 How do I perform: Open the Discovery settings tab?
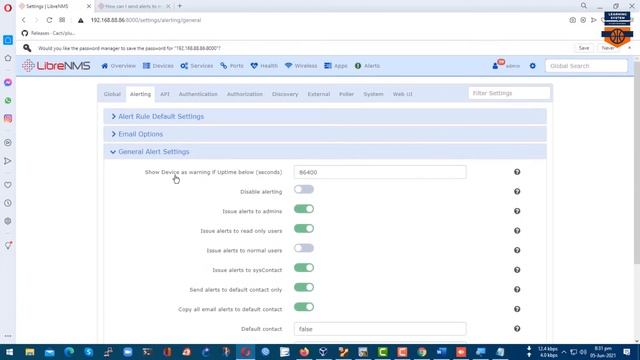coord(285,94)
